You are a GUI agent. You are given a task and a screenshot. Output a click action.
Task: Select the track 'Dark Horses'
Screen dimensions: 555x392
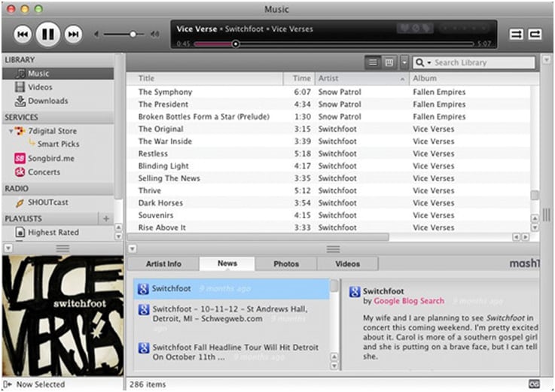(x=328, y=203)
